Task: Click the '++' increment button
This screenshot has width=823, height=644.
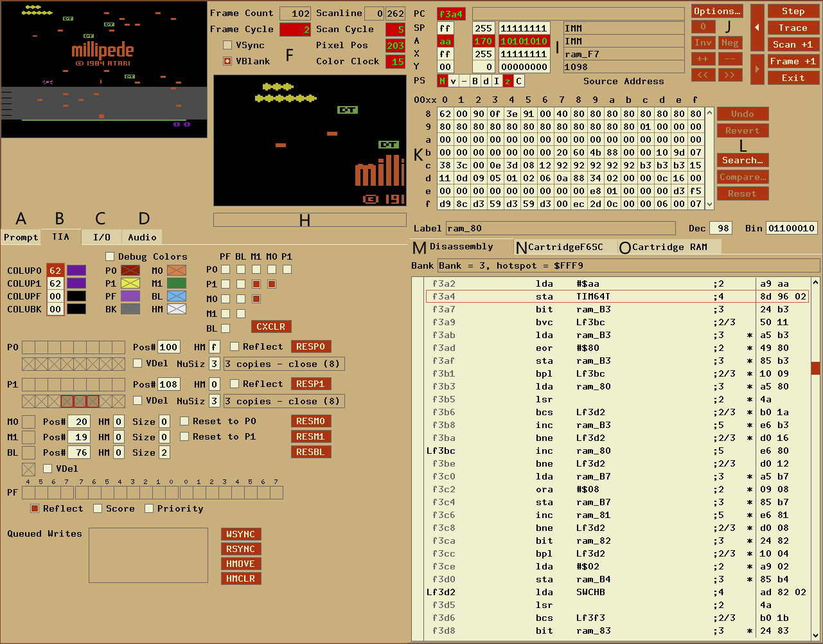Action: tap(704, 58)
